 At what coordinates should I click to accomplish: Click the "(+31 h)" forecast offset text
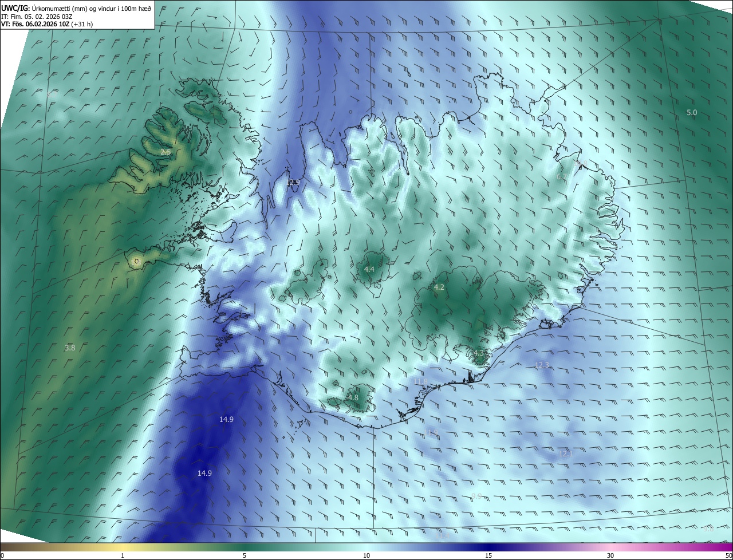[82, 24]
